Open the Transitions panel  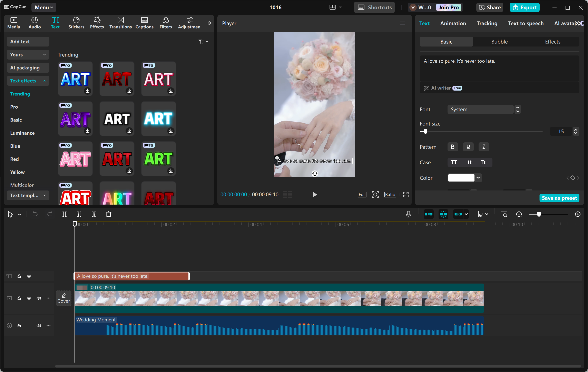click(x=120, y=23)
